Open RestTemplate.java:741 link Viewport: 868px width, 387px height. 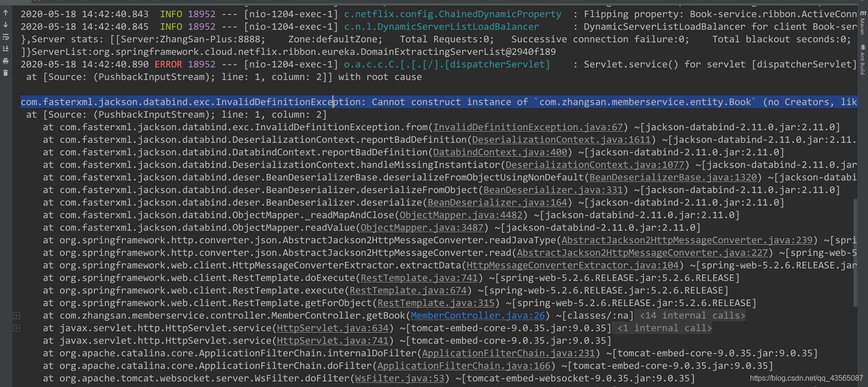pyautogui.click(x=419, y=278)
